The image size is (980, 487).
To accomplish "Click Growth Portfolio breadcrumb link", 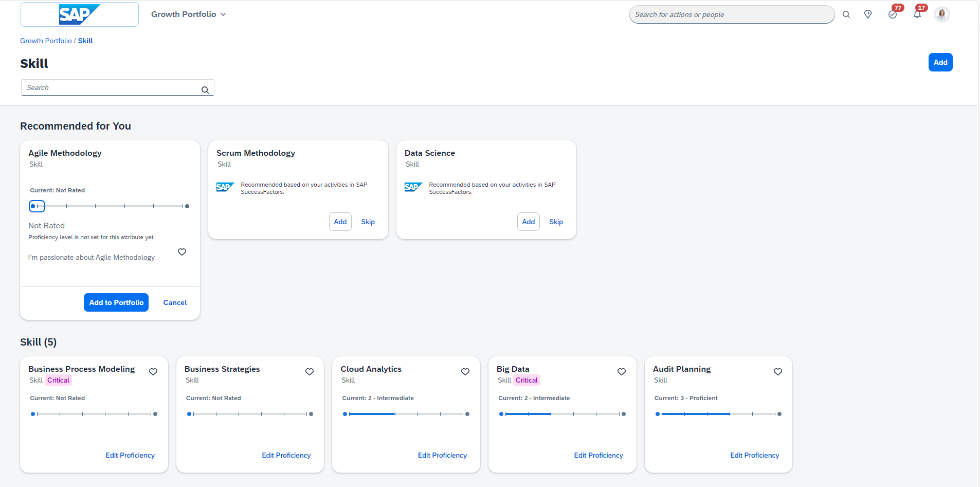I will point(46,41).
